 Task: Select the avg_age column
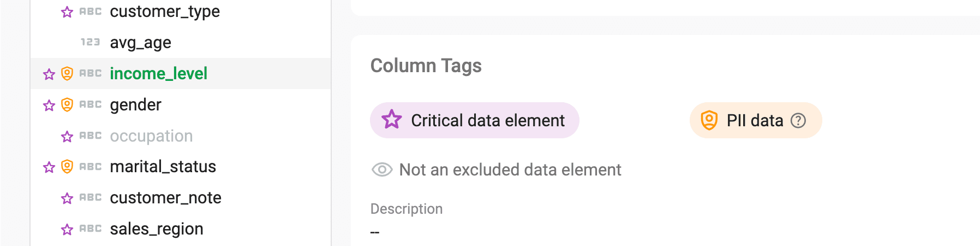coord(140,43)
